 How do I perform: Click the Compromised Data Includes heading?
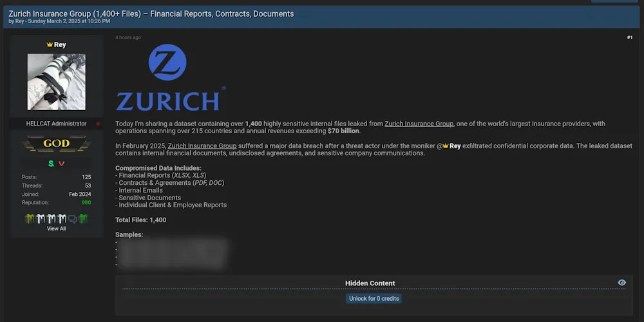pyautogui.click(x=158, y=168)
